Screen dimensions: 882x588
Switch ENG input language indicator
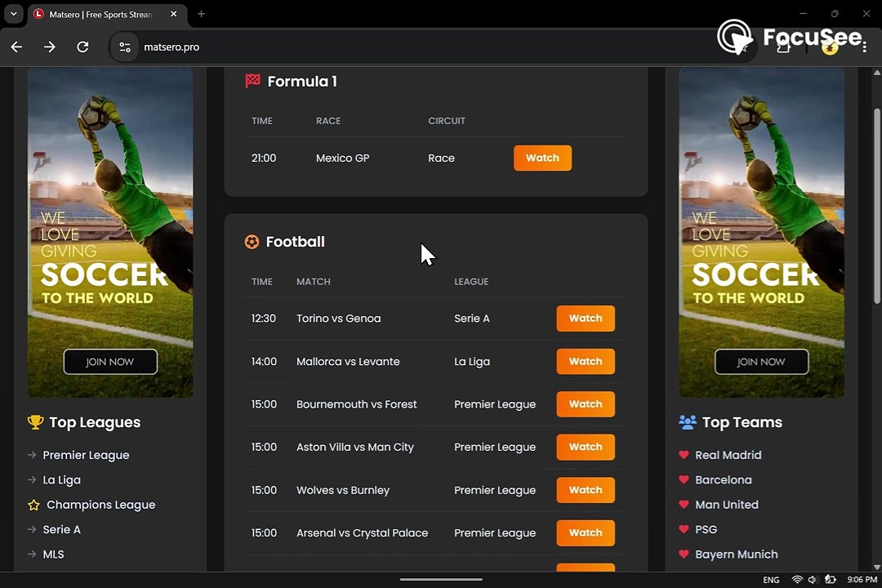pyautogui.click(x=771, y=580)
